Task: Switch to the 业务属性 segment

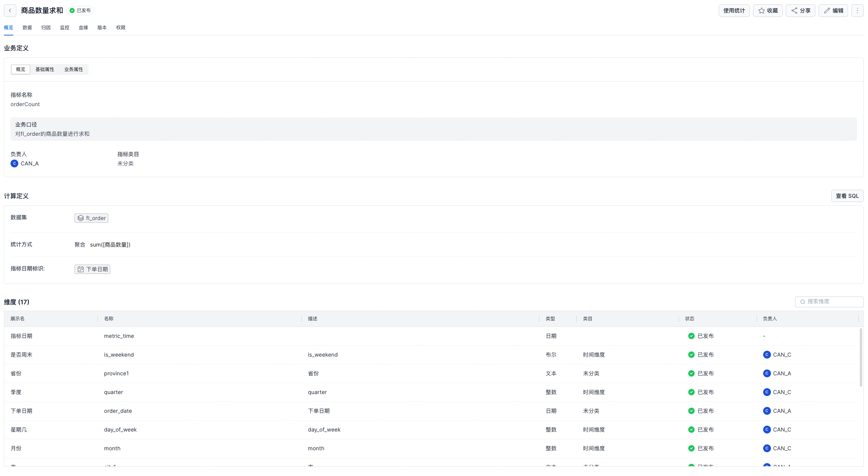Action: click(x=74, y=69)
